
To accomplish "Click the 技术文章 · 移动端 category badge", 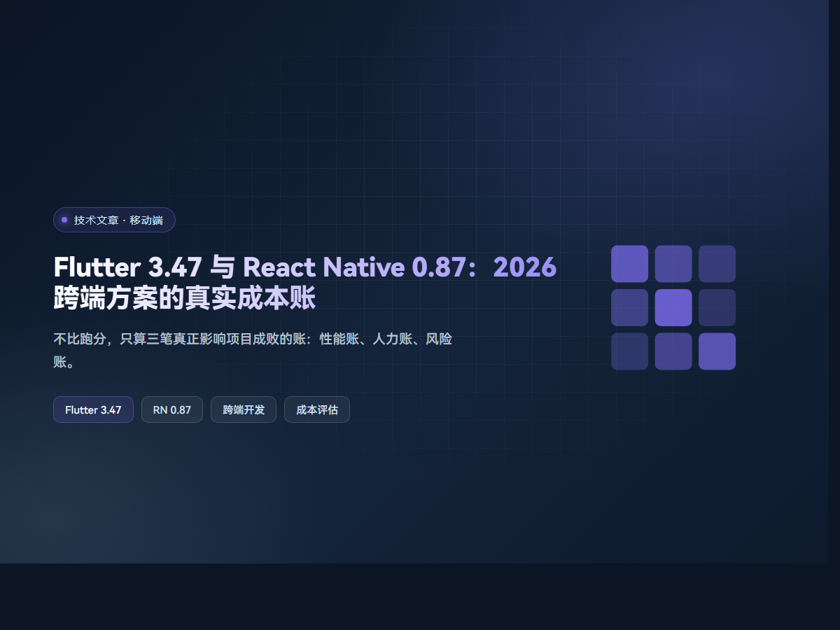I will [114, 220].
